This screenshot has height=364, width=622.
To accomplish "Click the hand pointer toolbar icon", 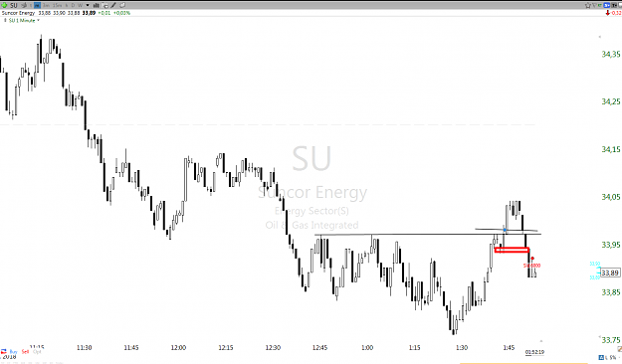I will (x=122, y=5).
